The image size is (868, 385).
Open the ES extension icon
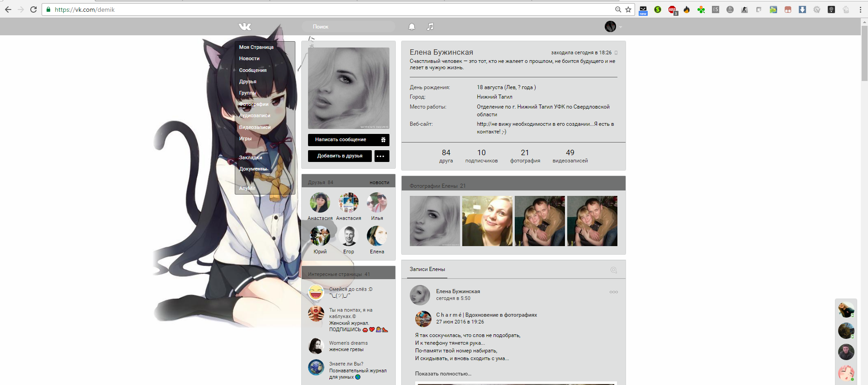point(716,10)
